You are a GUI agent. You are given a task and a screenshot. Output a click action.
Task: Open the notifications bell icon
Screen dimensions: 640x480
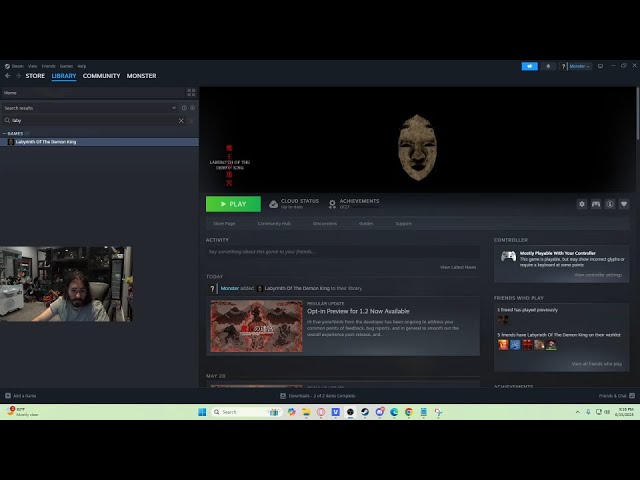[x=548, y=66]
